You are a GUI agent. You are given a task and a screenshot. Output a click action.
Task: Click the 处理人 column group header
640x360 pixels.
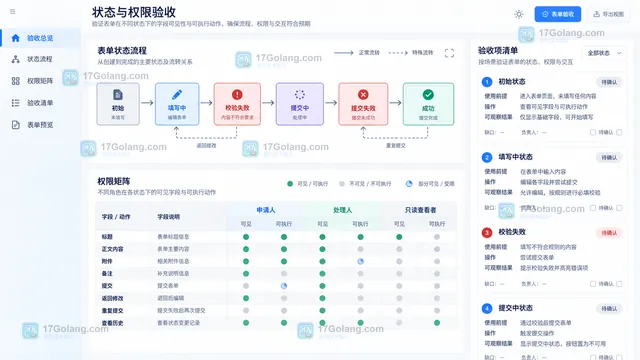tap(342, 210)
